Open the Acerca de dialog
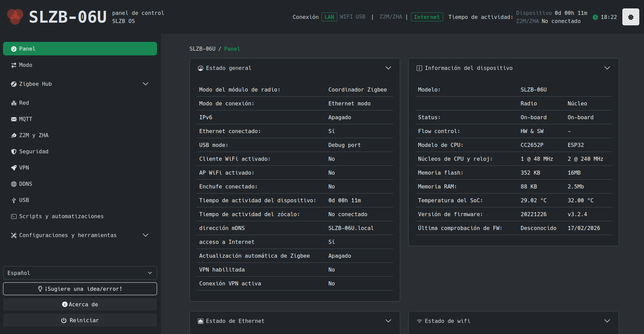This screenshot has width=644, height=334. tap(80, 304)
